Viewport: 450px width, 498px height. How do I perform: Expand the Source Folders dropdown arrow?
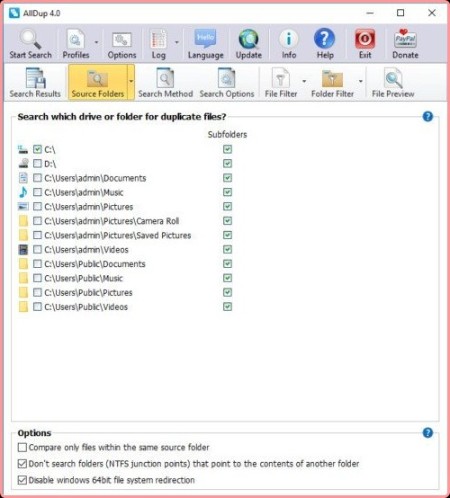pos(131,81)
